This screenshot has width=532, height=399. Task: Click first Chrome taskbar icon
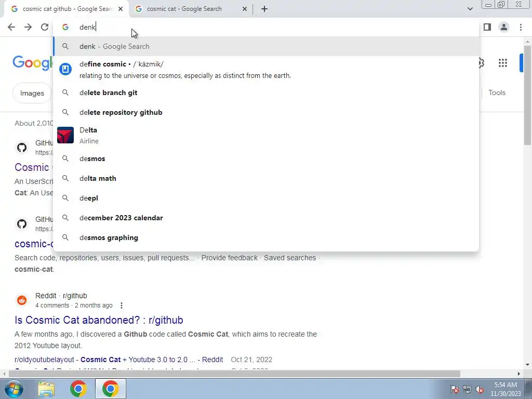(78, 389)
